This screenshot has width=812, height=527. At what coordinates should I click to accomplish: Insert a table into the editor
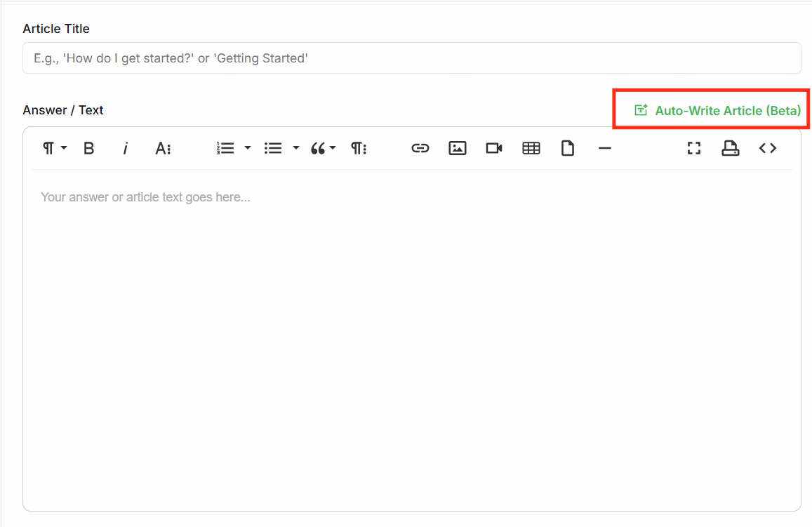pos(531,149)
